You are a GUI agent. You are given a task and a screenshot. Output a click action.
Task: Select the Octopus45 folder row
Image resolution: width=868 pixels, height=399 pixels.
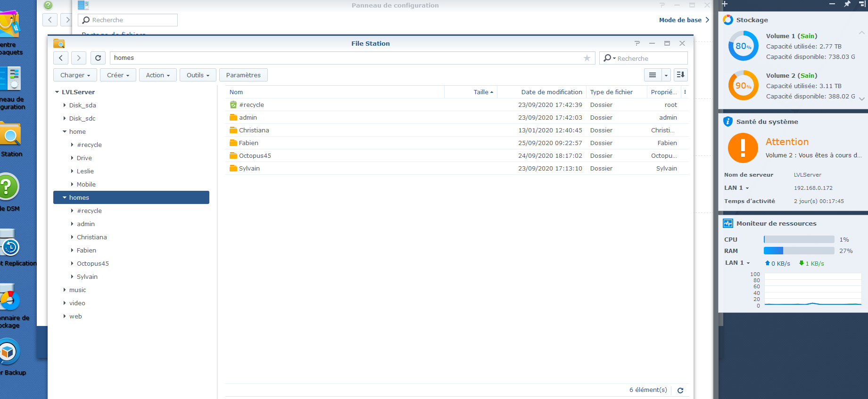pyautogui.click(x=457, y=155)
